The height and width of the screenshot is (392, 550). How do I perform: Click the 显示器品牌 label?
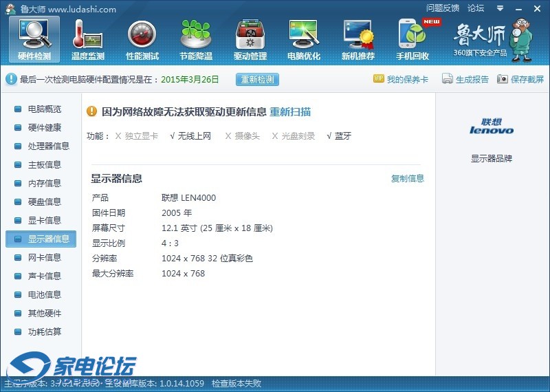(492, 159)
